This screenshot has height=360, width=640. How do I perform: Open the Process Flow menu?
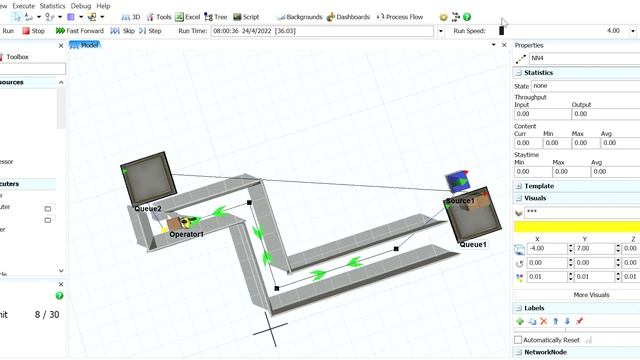coord(400,17)
